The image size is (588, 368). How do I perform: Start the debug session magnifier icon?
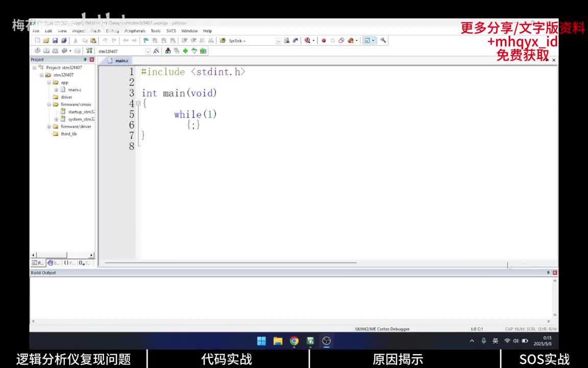[307, 40]
